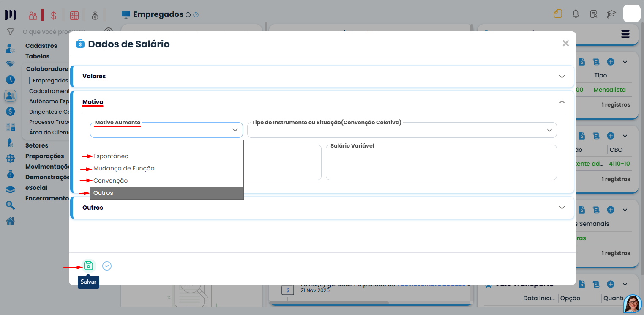This screenshot has height=315, width=644.
Task: Click the clock sidebar icon
Action: coord(11,79)
